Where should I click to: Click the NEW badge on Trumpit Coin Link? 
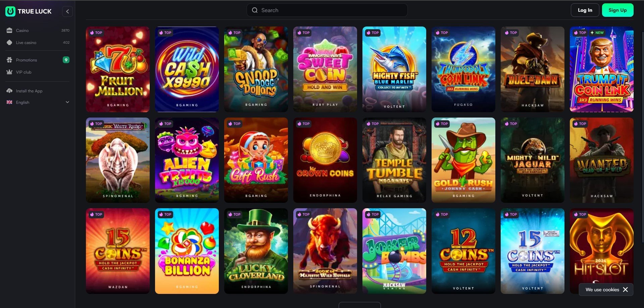(597, 33)
